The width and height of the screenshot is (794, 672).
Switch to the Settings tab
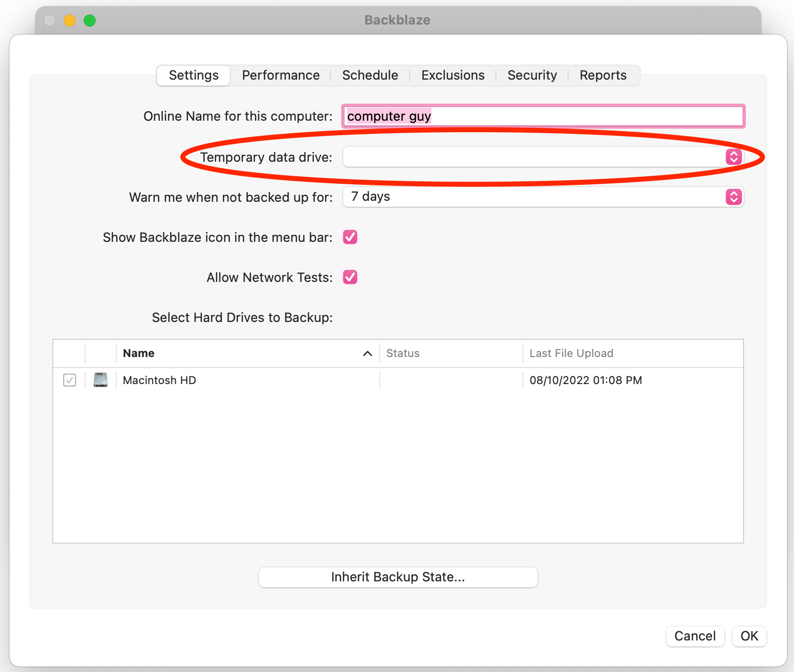(x=193, y=76)
